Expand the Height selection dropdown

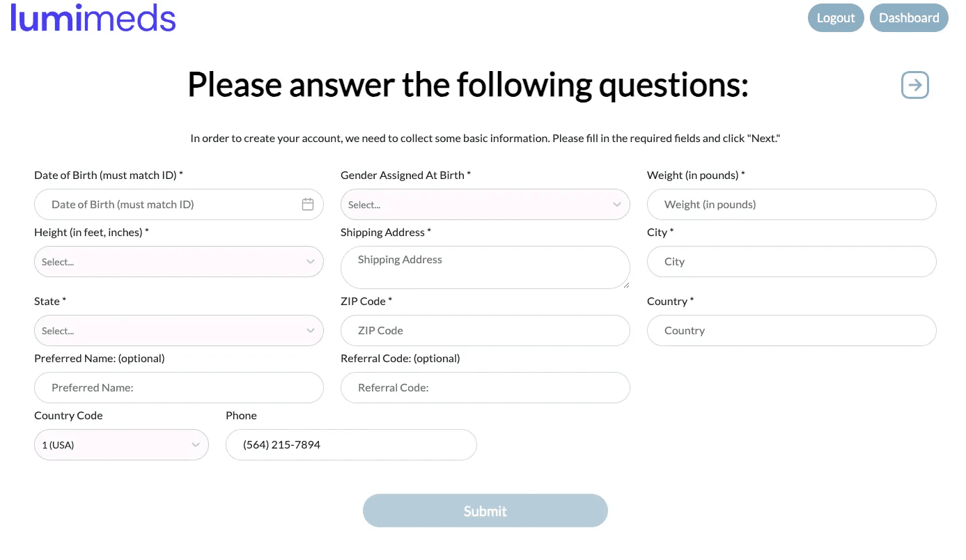click(x=178, y=262)
